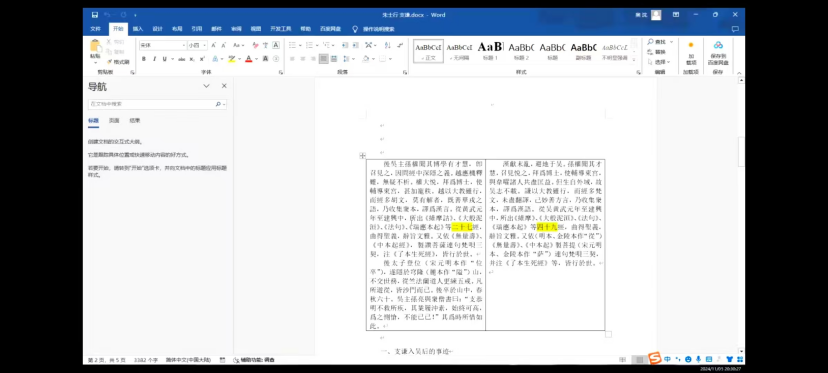
Task: Toggle justify alignment button
Action: click(324, 59)
